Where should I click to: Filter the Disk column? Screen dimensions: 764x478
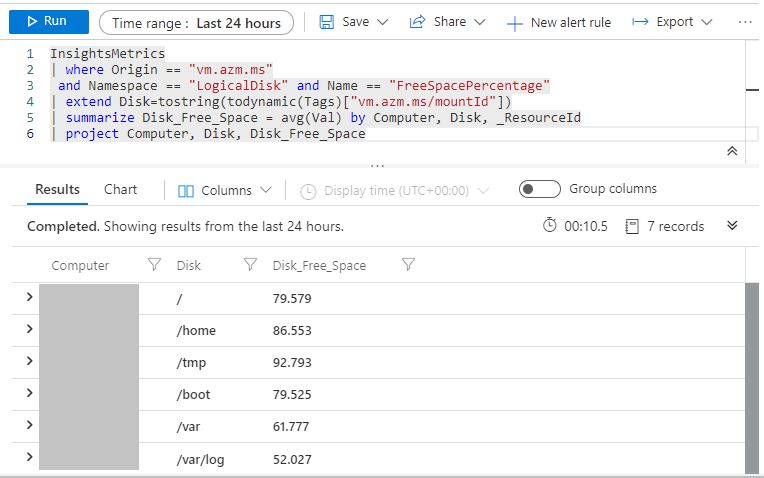pos(250,265)
